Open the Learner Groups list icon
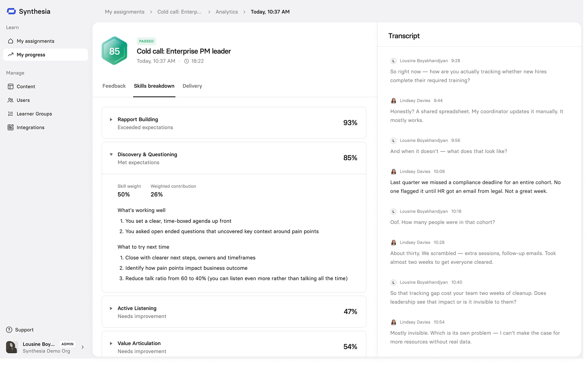 click(x=11, y=114)
